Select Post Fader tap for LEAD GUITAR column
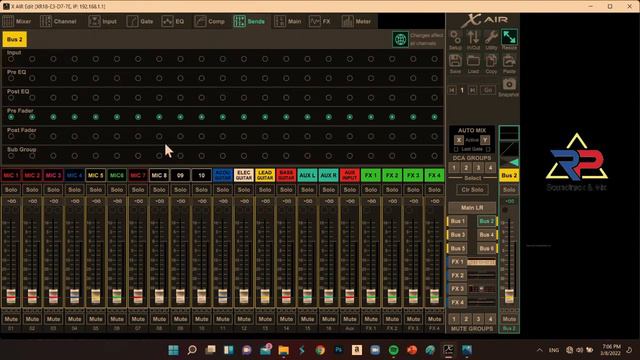Screen dimensions: 640x360 (x=265, y=136)
